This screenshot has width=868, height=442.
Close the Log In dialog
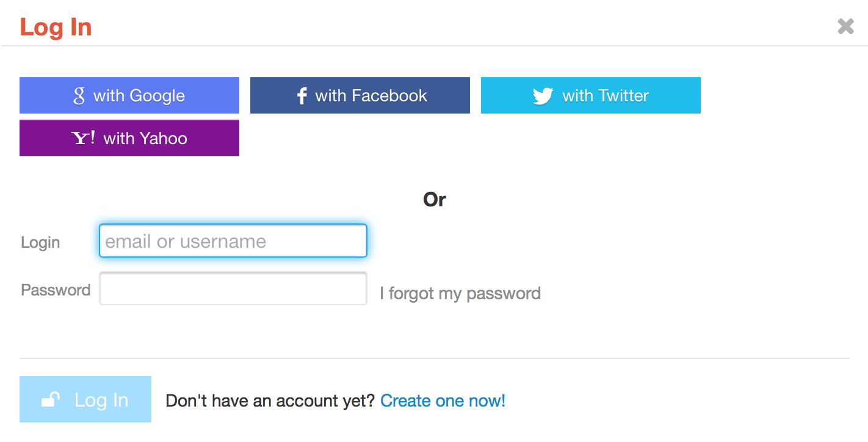pyautogui.click(x=845, y=26)
